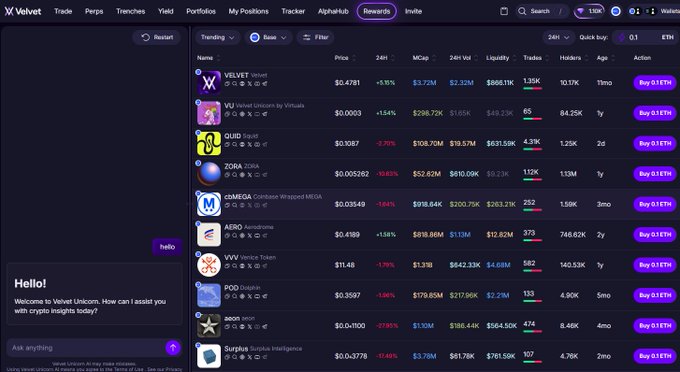Screen dimensions: 680x372
Task: Open the cbMEGA token logo thumbnail
Action: [209, 204]
